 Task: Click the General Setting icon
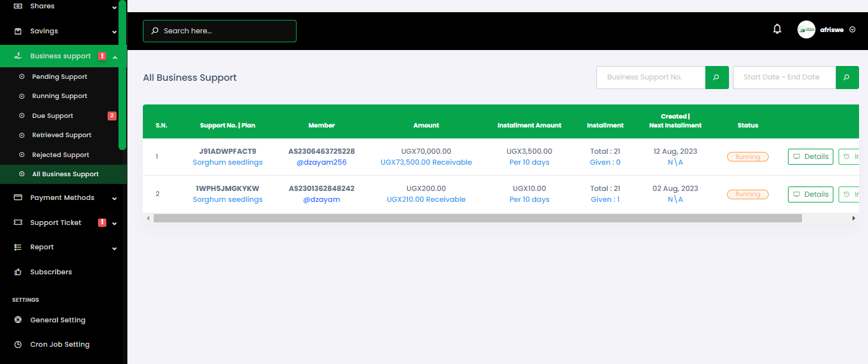pyautogui.click(x=18, y=320)
